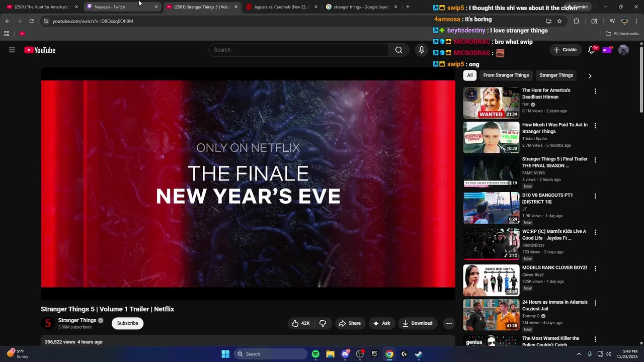Dislike the Stranger Things trailer video
The image size is (644, 362).
point(323,323)
